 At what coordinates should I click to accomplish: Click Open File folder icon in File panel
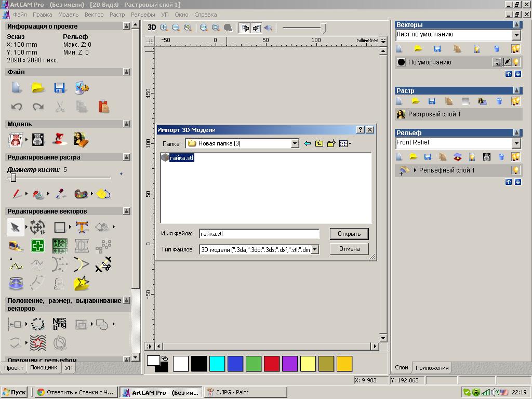coord(38,87)
